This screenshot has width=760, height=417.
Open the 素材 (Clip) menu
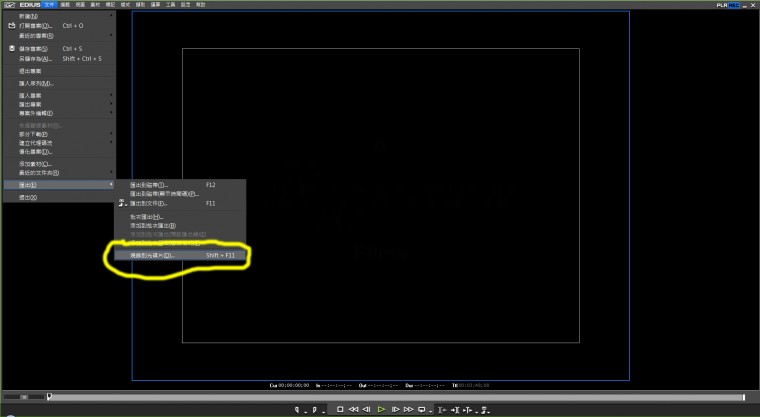[95, 4]
